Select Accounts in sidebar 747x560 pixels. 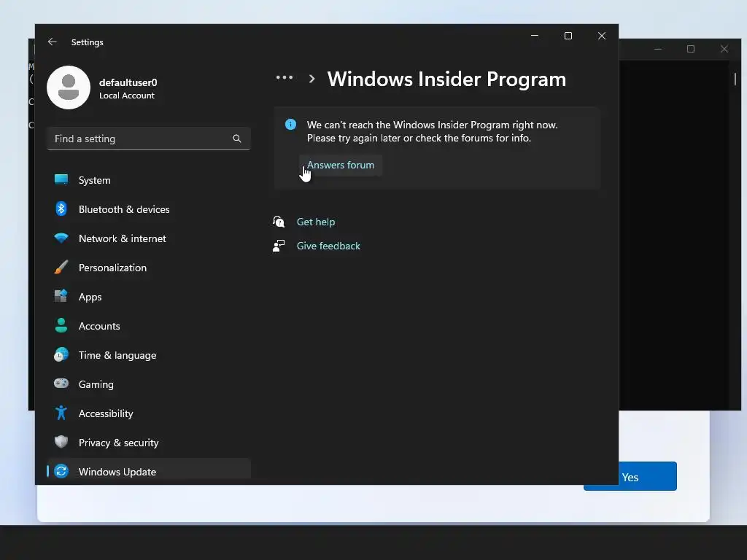(x=149, y=326)
